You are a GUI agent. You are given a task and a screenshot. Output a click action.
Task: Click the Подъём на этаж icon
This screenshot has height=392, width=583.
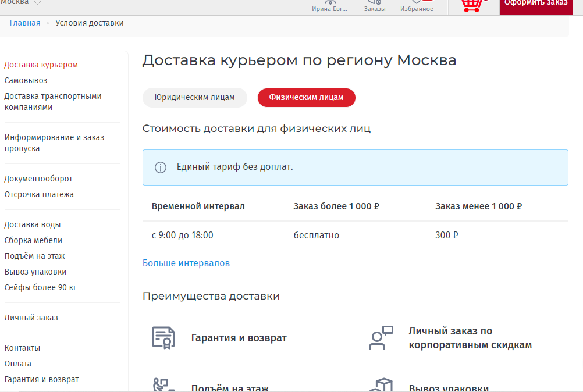pyautogui.click(x=163, y=385)
